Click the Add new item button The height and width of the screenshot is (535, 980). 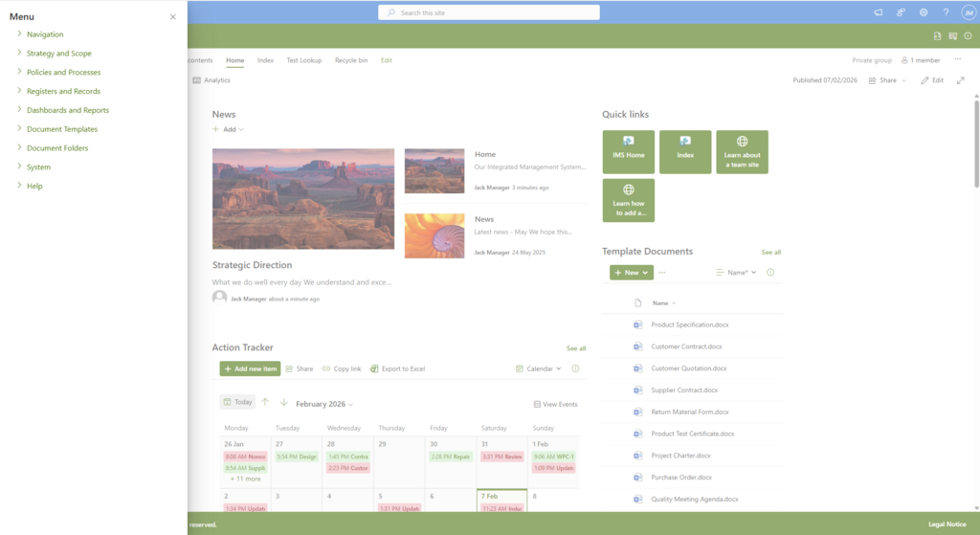pyautogui.click(x=250, y=368)
